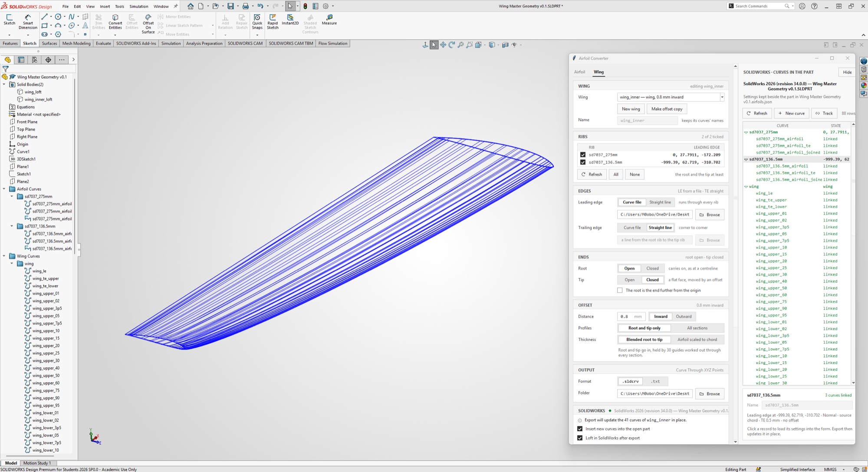This screenshot has height=472, width=868.
Task: Select the Spline sketch tool
Action: pos(71,17)
